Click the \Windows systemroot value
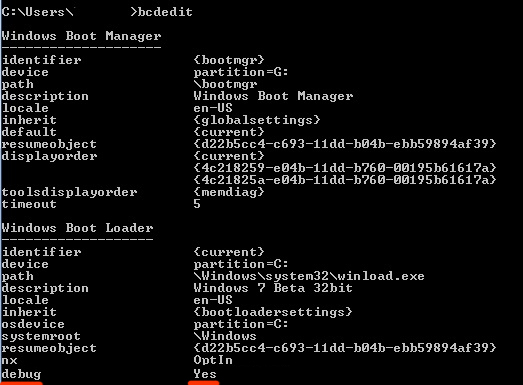The image size is (523, 385). pyautogui.click(x=225, y=336)
